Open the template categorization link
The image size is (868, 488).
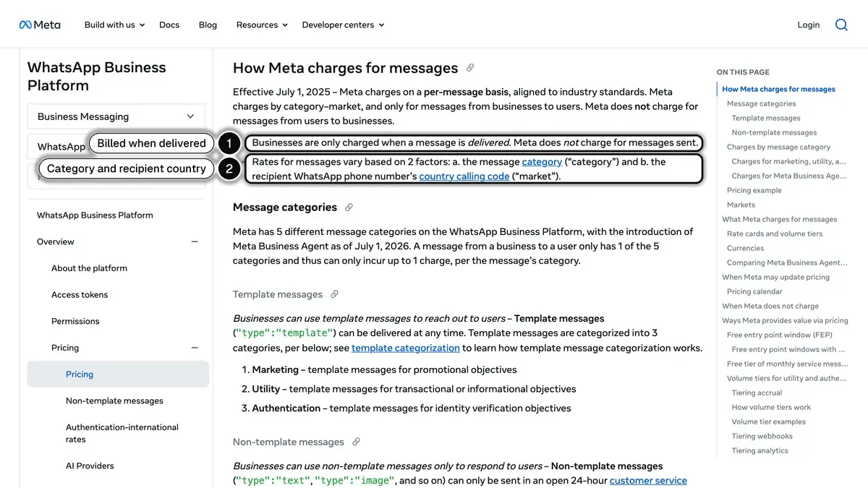[x=406, y=348]
